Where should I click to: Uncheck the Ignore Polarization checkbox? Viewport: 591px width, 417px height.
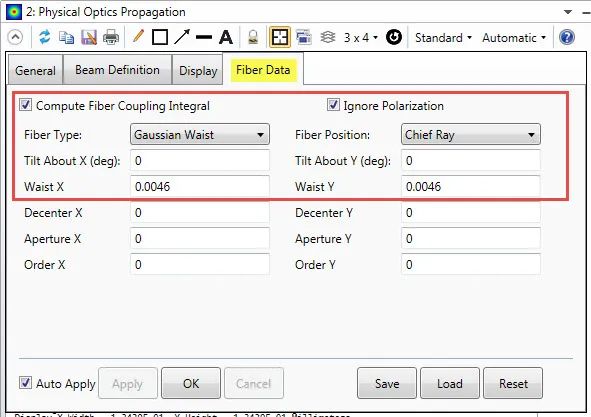tap(333, 105)
